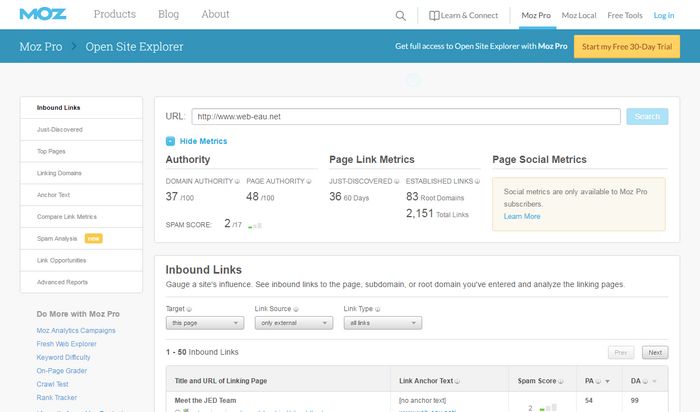Open Moz Analytics Campaigns link

(76, 331)
